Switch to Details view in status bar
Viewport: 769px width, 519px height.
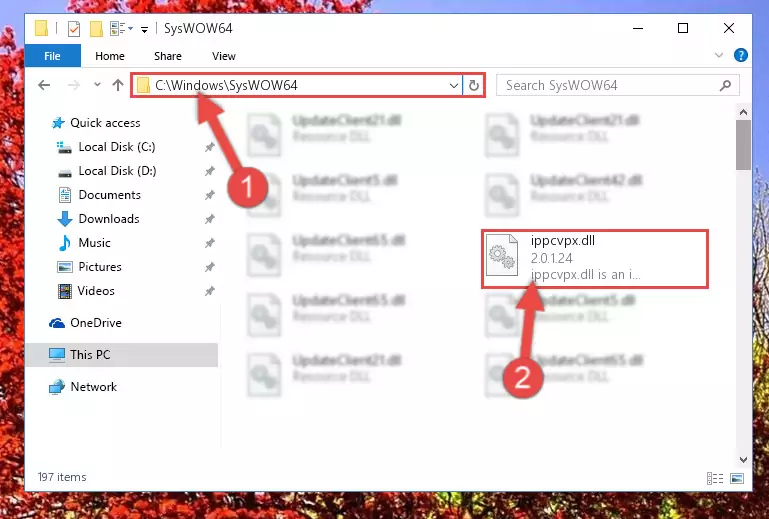[x=715, y=478]
